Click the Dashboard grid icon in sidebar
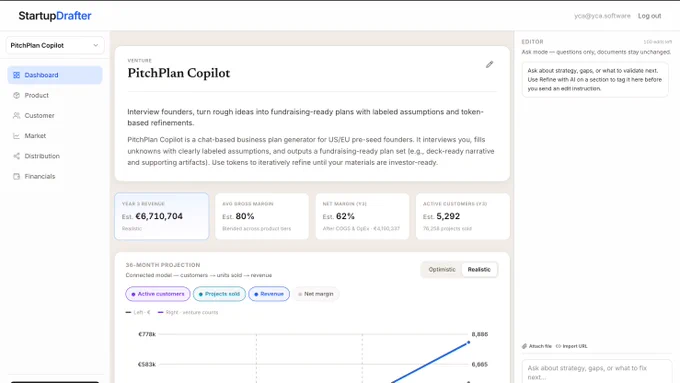680x383 pixels. click(16, 75)
